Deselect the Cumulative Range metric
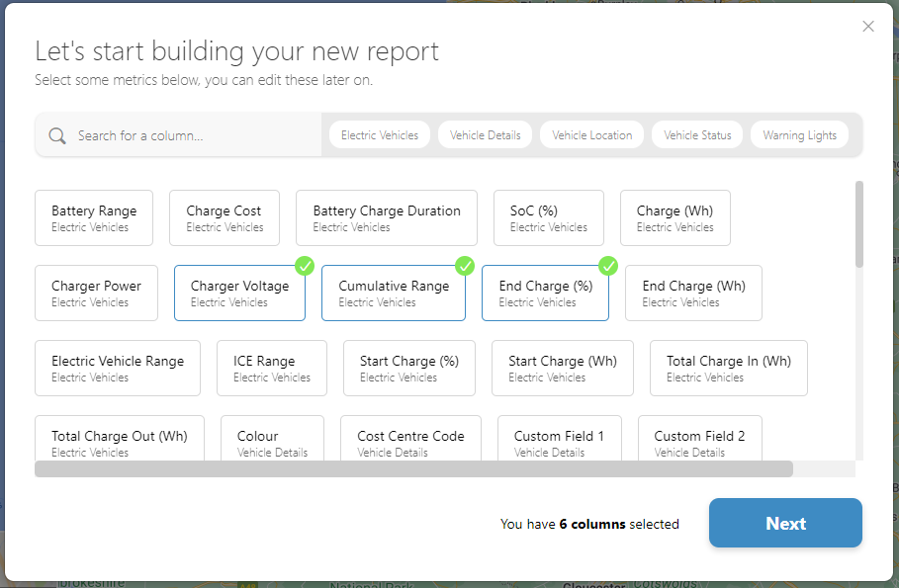Viewport: 899px width, 588px height. coord(393,293)
